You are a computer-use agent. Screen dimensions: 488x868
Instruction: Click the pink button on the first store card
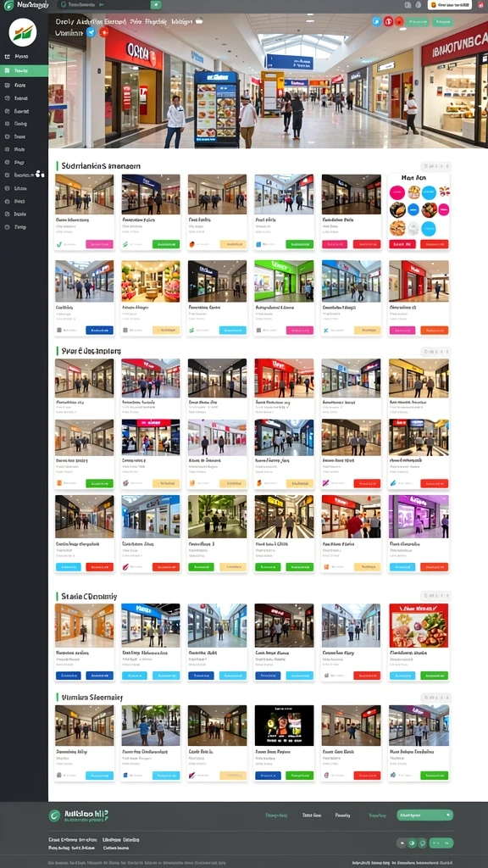click(x=100, y=244)
